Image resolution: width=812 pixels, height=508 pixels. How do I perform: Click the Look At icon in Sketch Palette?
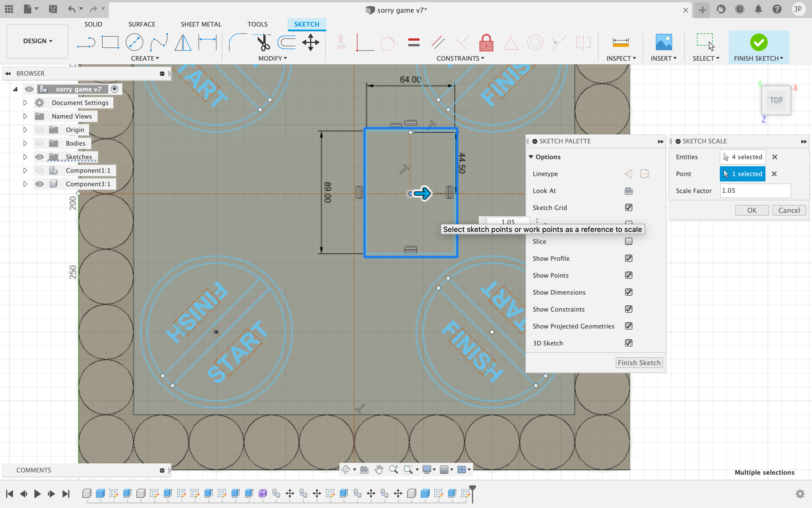coord(628,191)
